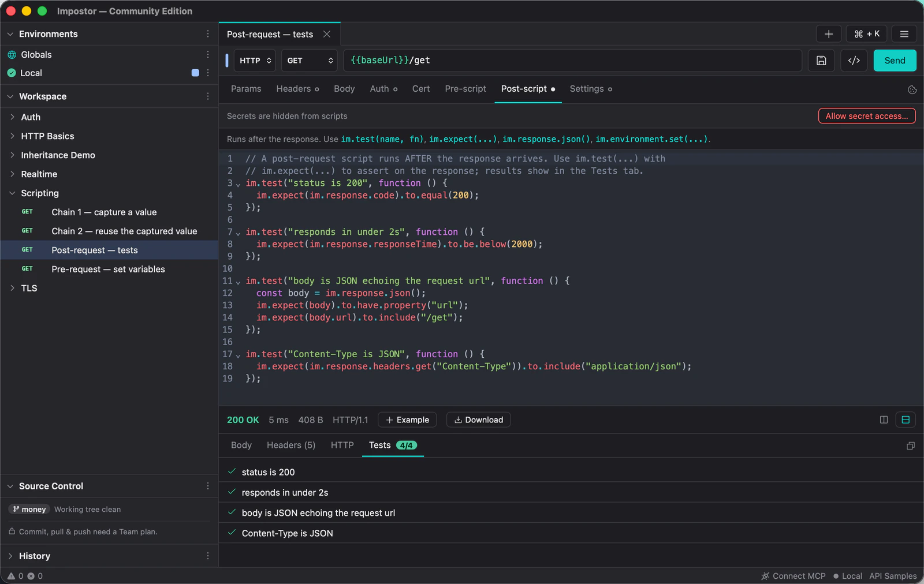Open Chain 1 — capture a value request

pyautogui.click(x=109, y=212)
